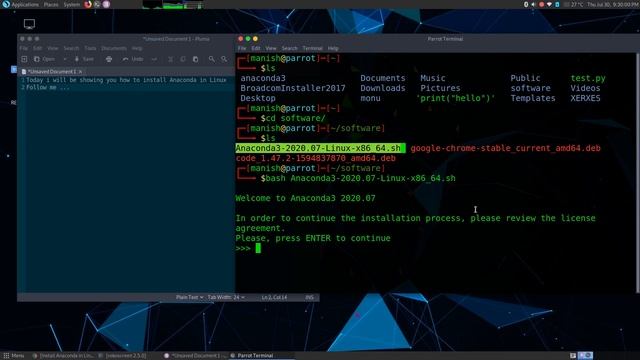
Task: Click Save button in Pluma toolbar
Action: click(x=84, y=59)
